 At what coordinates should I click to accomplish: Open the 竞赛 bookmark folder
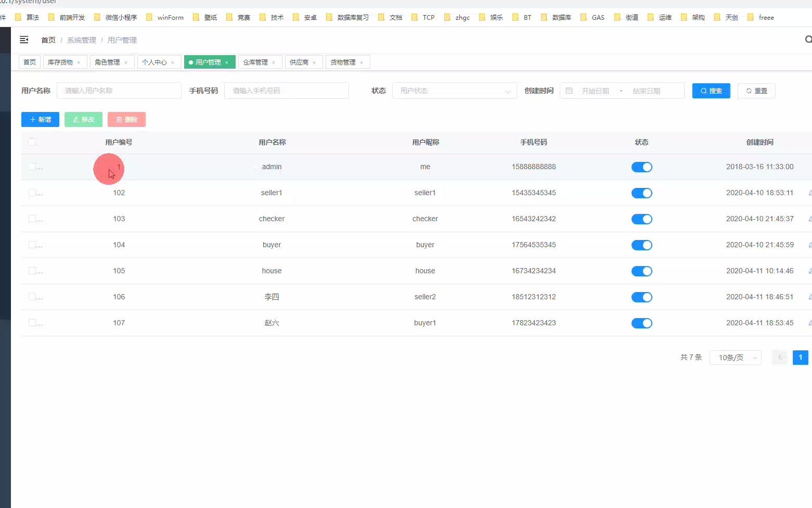click(x=238, y=17)
